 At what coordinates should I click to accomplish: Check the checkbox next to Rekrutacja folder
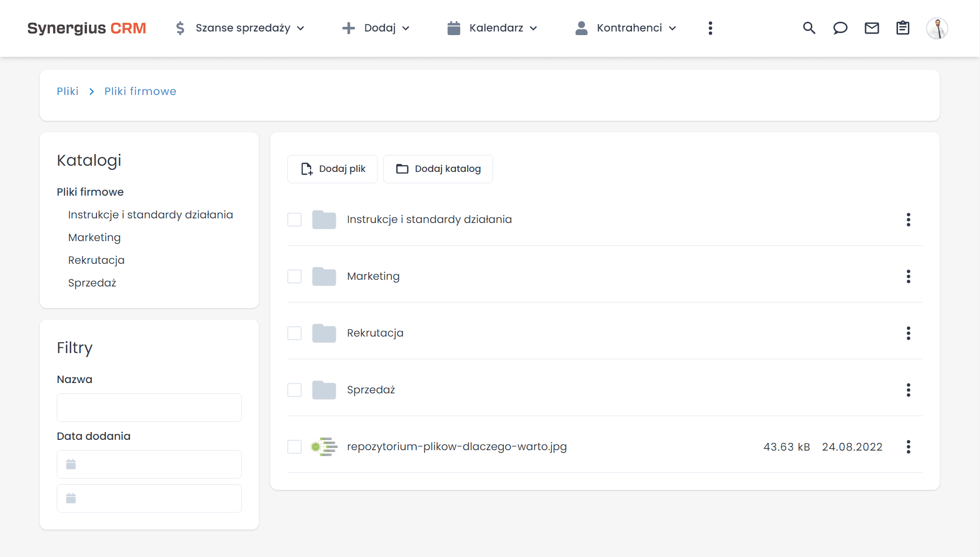pyautogui.click(x=294, y=333)
